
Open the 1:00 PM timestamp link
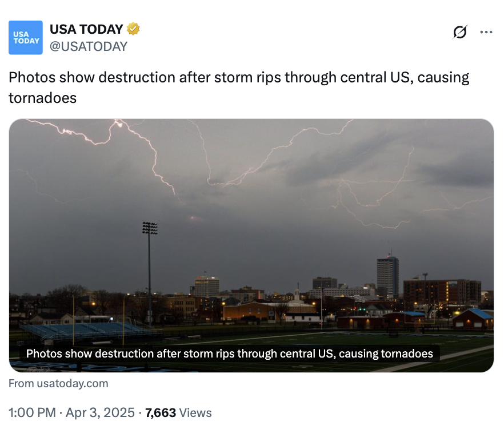[x=32, y=412]
